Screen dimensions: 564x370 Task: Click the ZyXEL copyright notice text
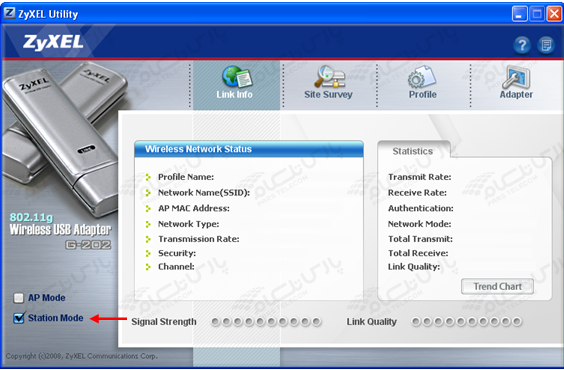point(82,356)
